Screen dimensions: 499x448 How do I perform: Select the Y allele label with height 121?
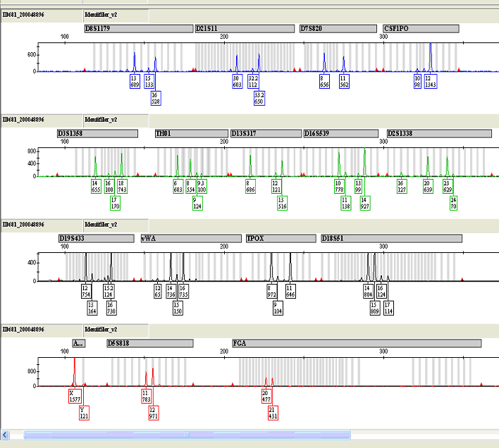pos(85,413)
